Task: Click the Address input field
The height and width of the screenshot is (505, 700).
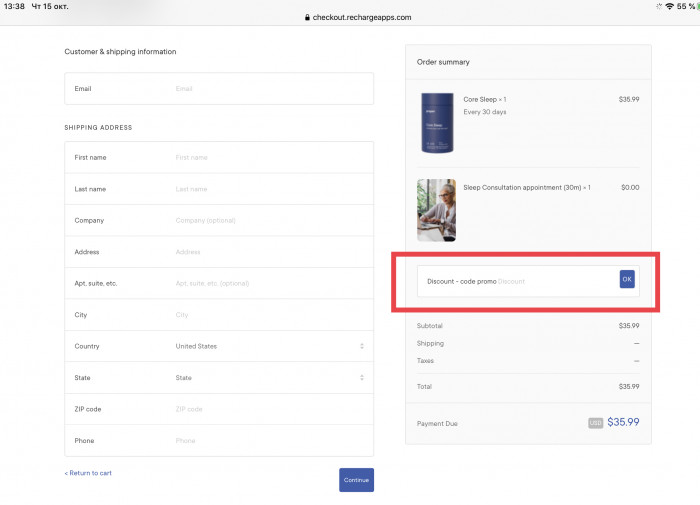Action: pyautogui.click(x=219, y=252)
